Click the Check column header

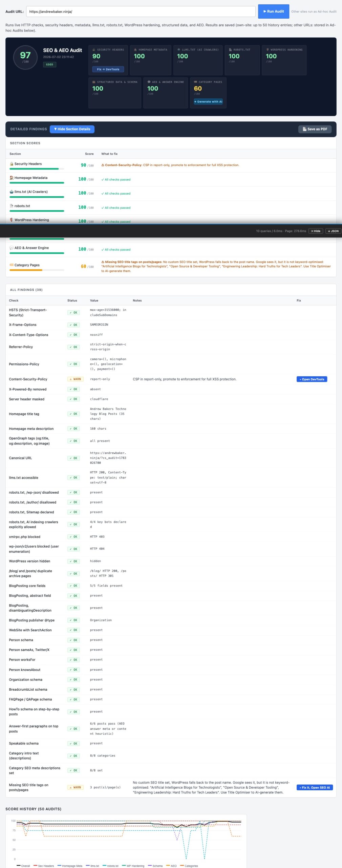click(x=14, y=300)
